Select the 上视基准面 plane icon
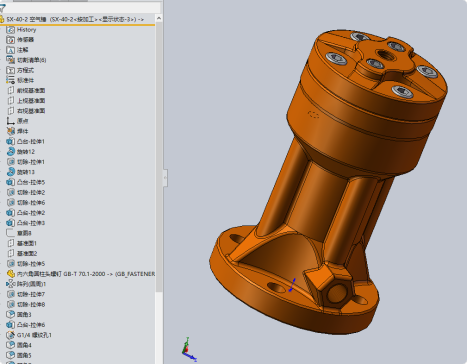This screenshot has width=467, height=364. (11, 101)
